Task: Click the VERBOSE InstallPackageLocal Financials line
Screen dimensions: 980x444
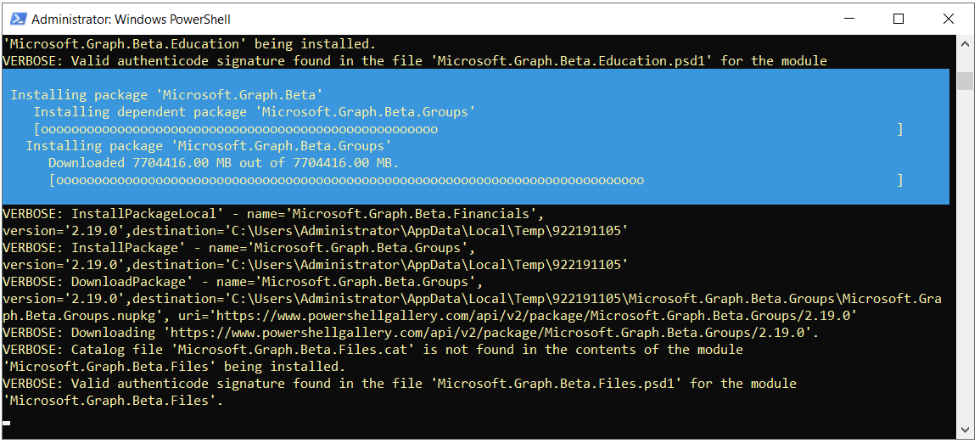Action: point(272,214)
